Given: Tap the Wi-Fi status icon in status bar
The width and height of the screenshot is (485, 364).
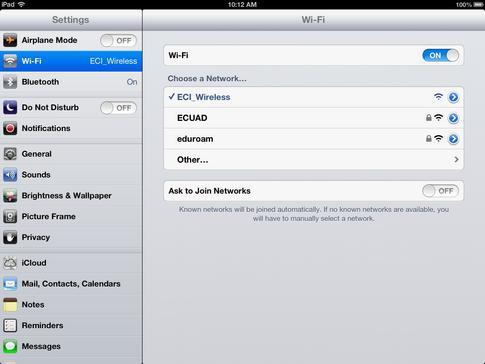Looking at the screenshot, I should click(x=21, y=4).
